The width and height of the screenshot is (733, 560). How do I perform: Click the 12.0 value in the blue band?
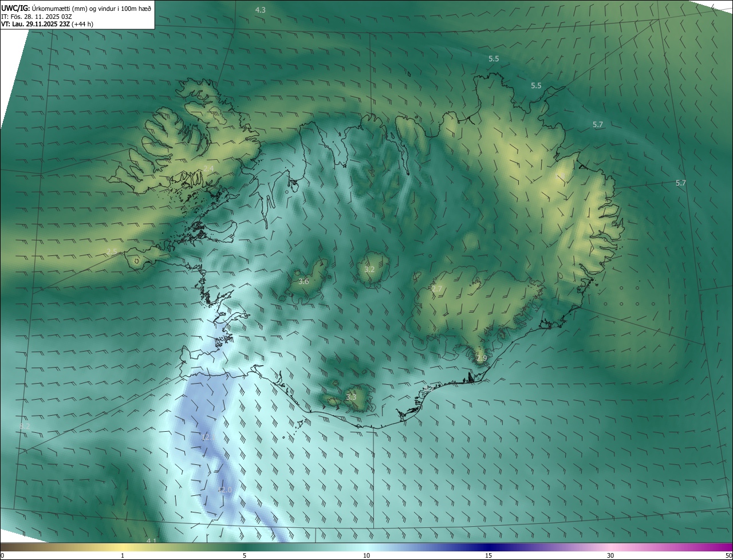coord(225,490)
